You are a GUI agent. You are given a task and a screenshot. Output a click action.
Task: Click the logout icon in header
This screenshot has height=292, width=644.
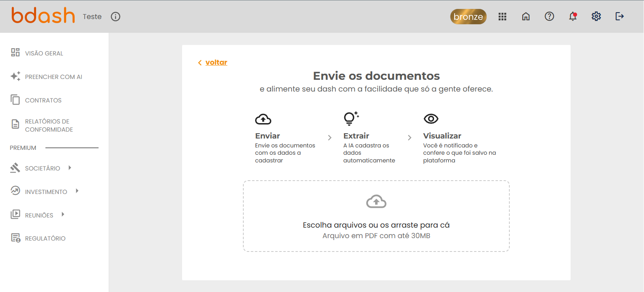click(619, 17)
